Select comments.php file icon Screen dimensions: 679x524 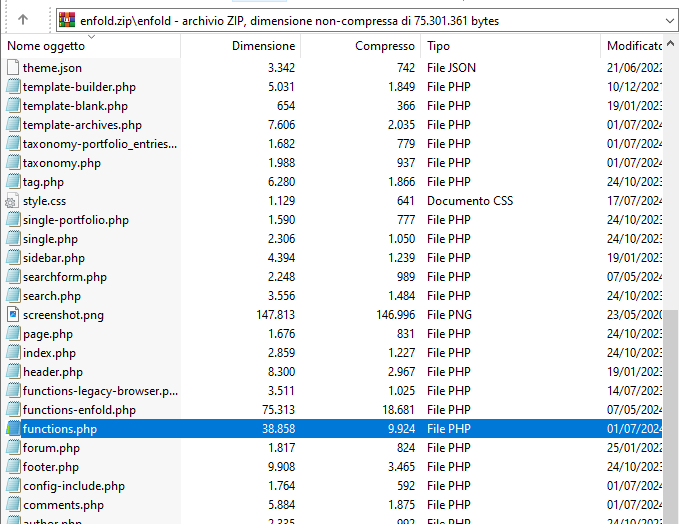click(x=13, y=505)
